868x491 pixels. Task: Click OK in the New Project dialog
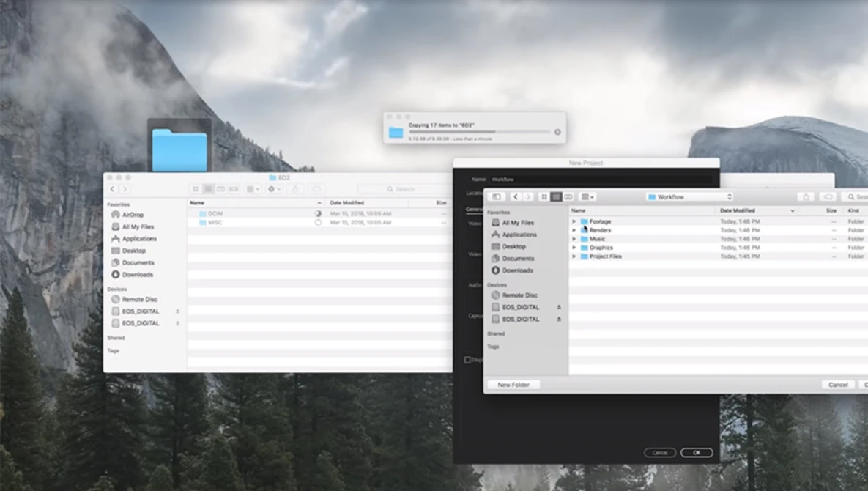click(x=697, y=453)
